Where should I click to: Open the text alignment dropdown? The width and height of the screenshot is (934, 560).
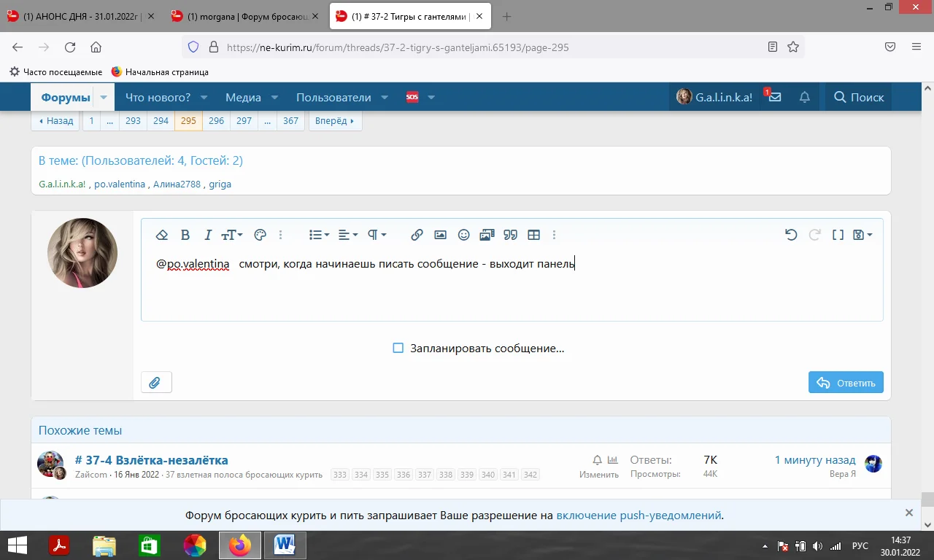tap(348, 235)
